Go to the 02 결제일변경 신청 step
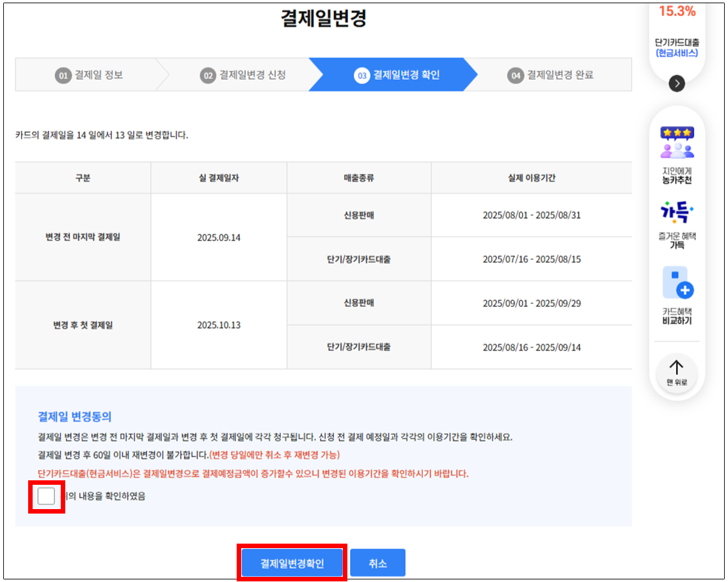This screenshot has width=728, height=582. 244,75
